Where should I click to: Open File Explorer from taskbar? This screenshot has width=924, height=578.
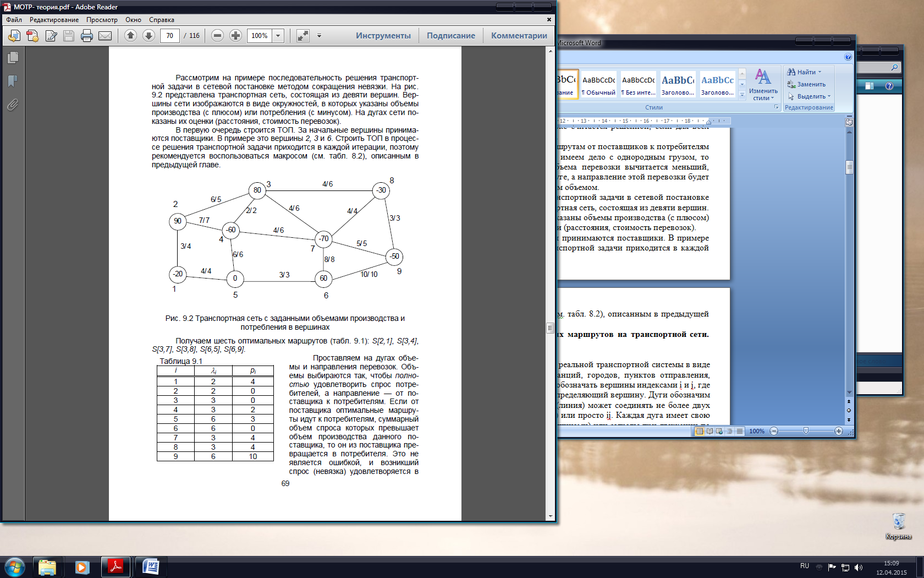(x=47, y=567)
